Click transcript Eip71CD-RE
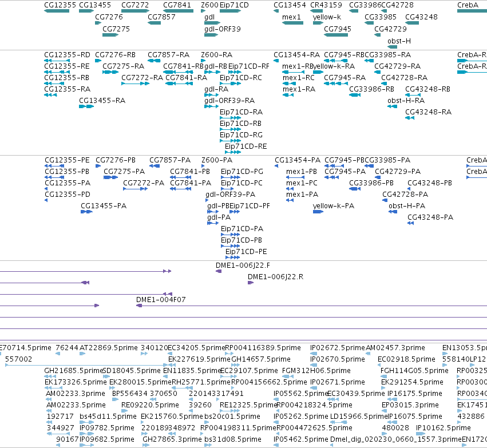Screen dimensions: 487x448 pos(246,146)
